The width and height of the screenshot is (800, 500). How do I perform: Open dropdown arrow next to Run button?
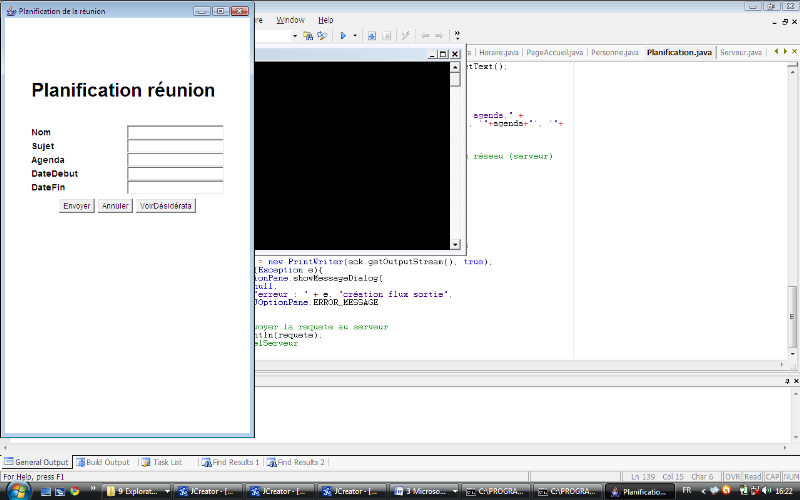354,35
